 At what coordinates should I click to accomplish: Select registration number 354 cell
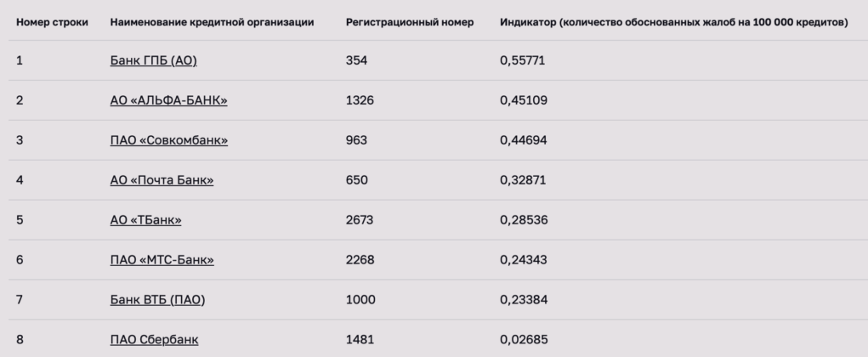click(356, 60)
